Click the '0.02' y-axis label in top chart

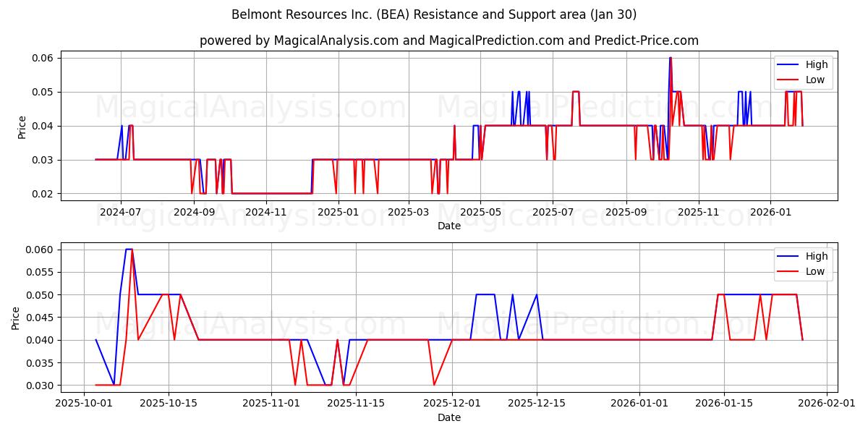pos(43,194)
